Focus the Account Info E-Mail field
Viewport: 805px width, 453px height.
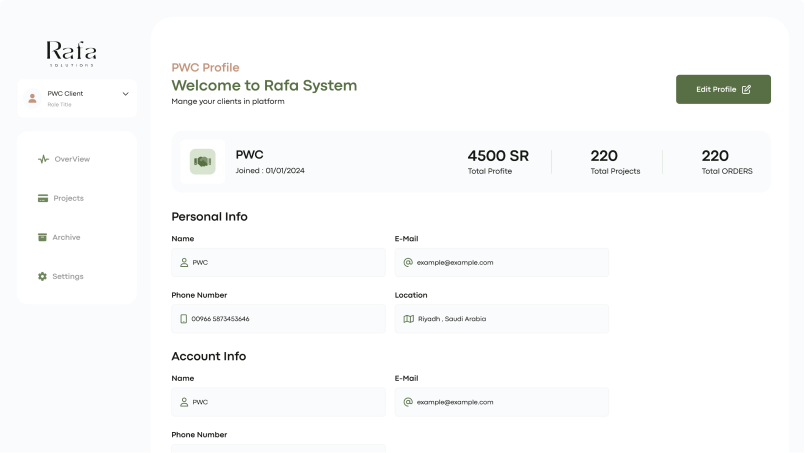502,402
